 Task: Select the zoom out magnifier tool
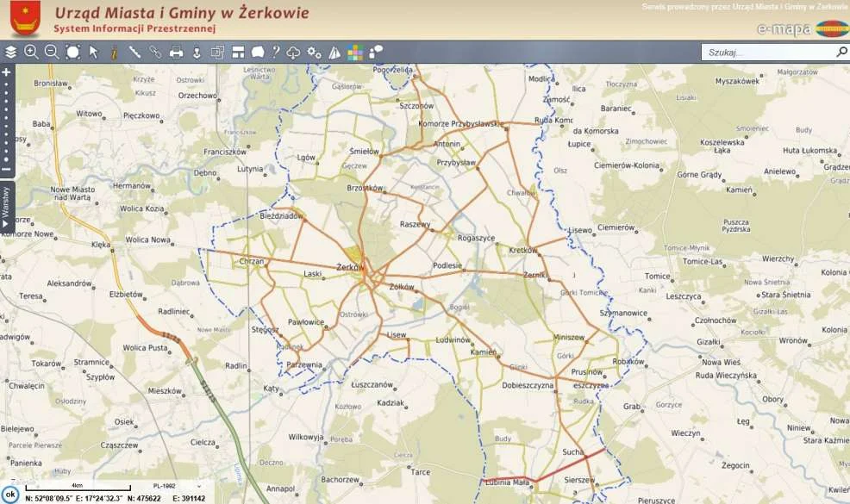(x=52, y=53)
